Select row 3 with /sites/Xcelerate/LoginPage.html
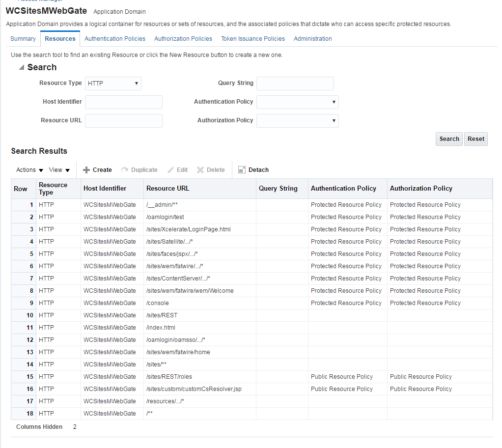 click(x=251, y=229)
